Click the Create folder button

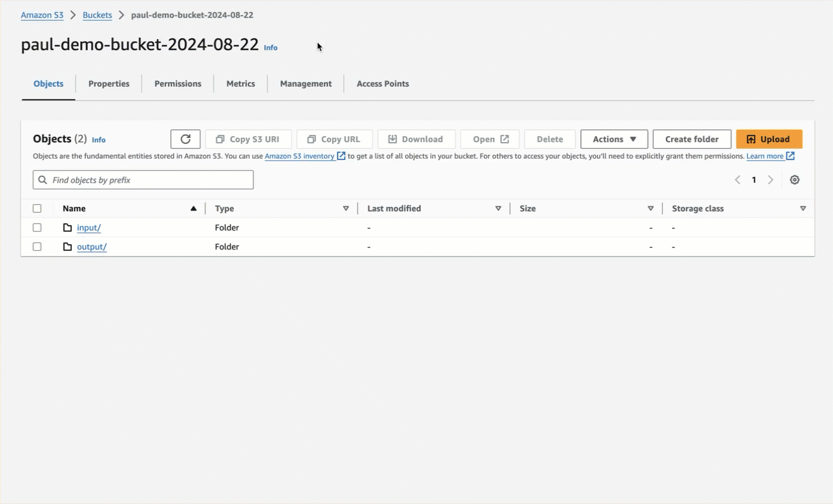(691, 139)
